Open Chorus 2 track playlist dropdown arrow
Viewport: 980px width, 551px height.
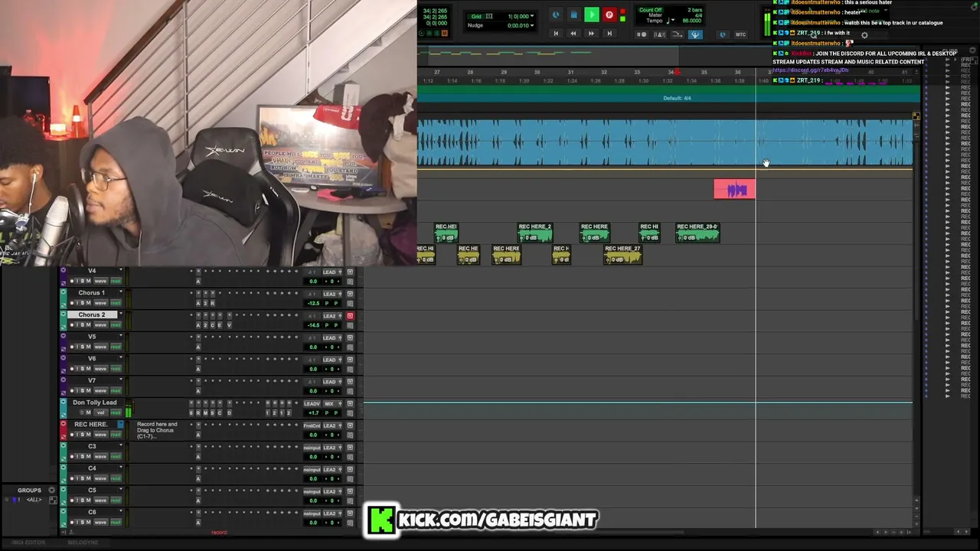(x=121, y=314)
